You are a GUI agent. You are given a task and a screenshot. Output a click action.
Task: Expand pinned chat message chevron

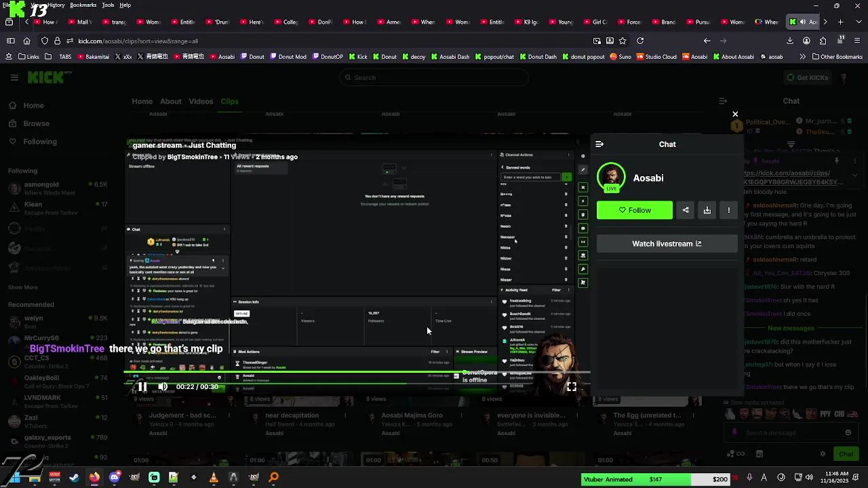tap(855, 175)
